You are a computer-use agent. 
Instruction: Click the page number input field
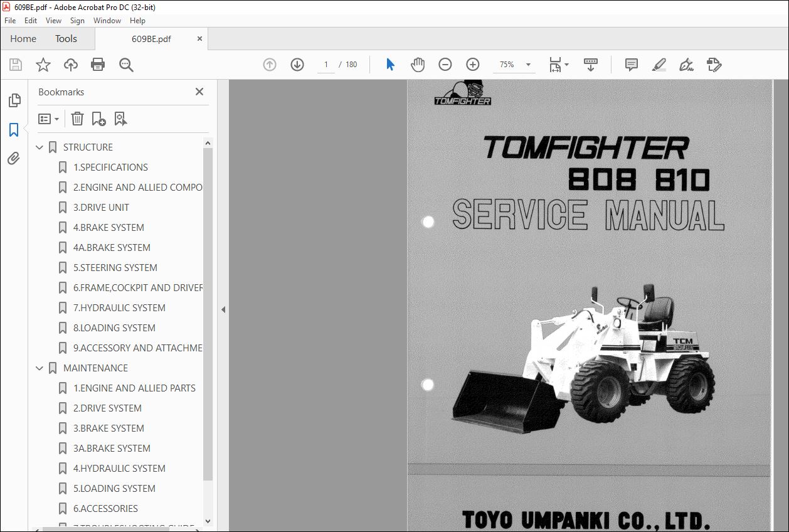pos(326,65)
